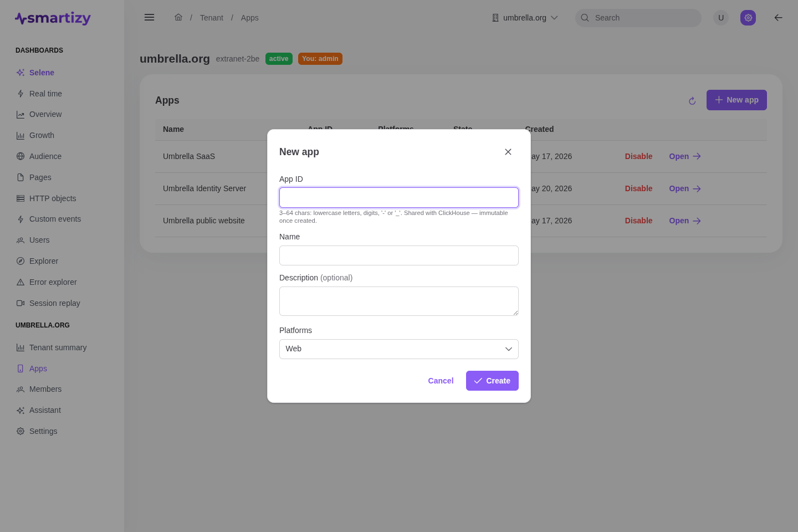Open the Platforms dropdown showing Web
This screenshot has width=798, height=532.
coord(399,349)
